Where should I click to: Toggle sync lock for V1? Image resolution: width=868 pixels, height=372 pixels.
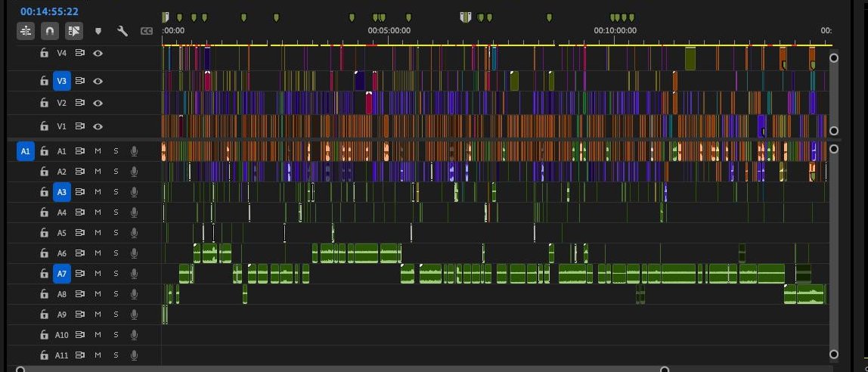[80, 126]
